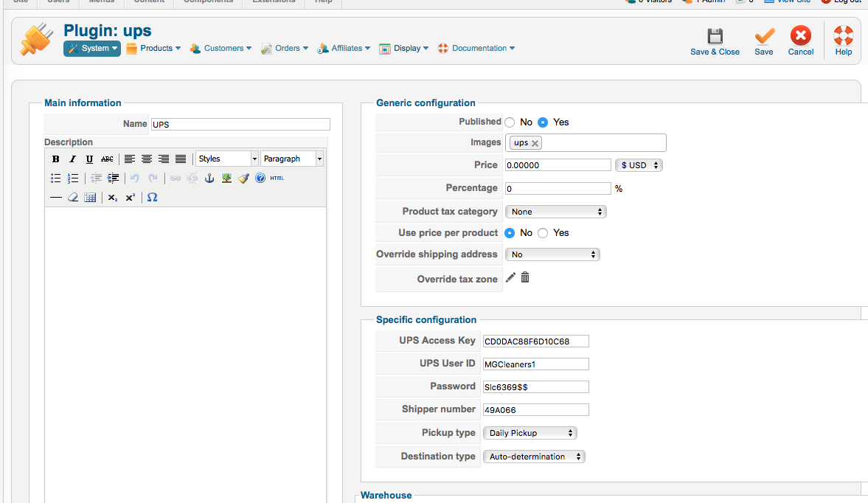
Task: Center-align the description text
Action: [x=147, y=159]
